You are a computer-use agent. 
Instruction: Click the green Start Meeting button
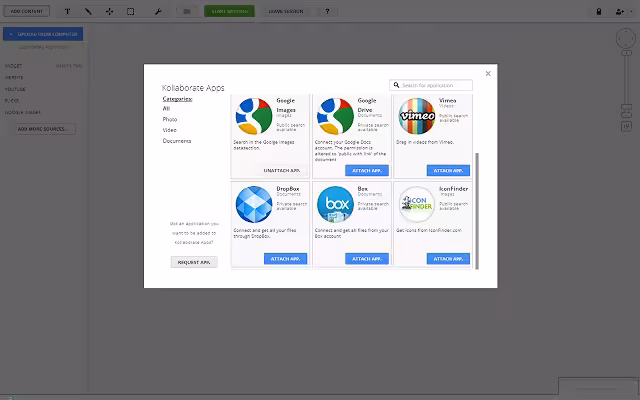(229, 11)
